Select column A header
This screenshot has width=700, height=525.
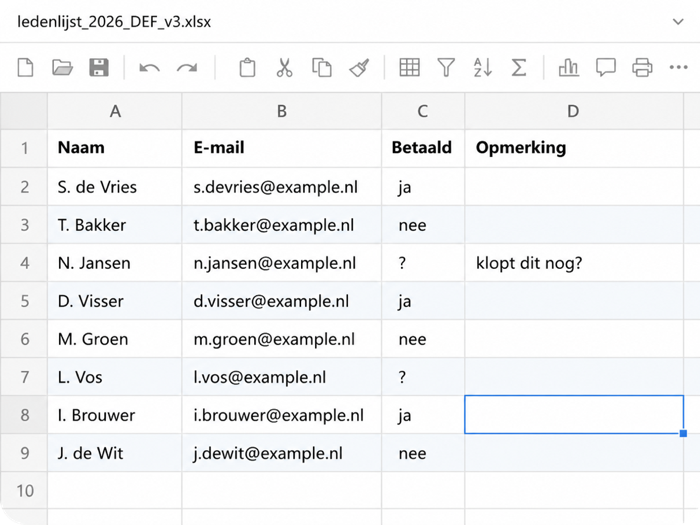point(115,111)
